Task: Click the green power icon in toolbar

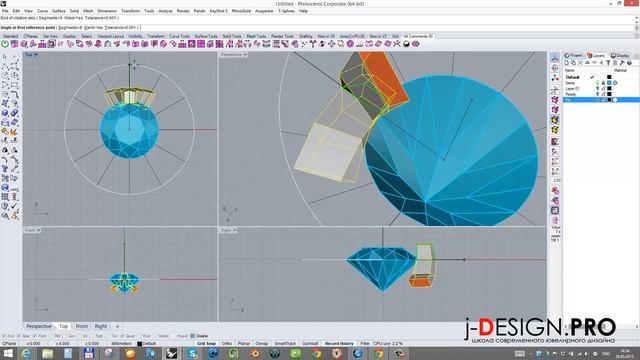Action: (5, 44)
